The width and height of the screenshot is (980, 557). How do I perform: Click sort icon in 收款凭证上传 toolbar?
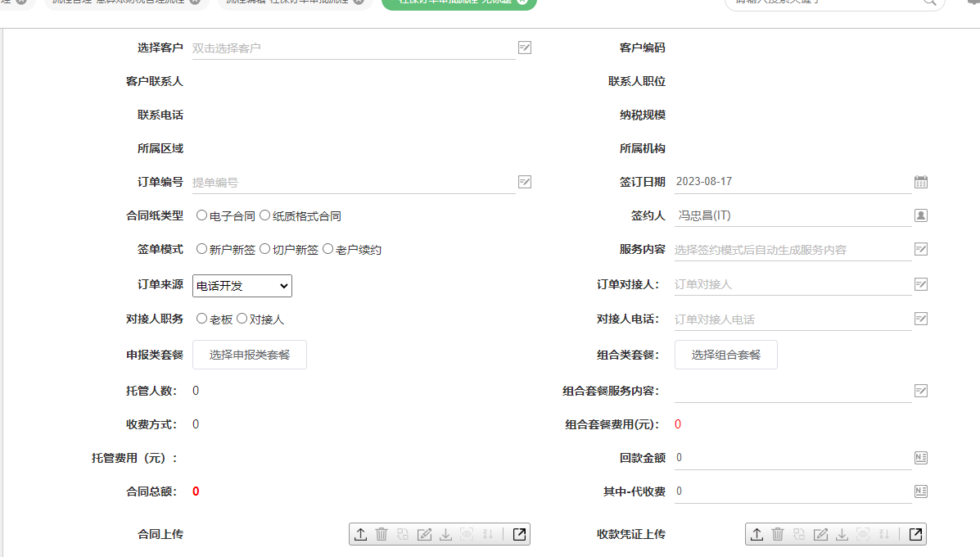click(884, 535)
